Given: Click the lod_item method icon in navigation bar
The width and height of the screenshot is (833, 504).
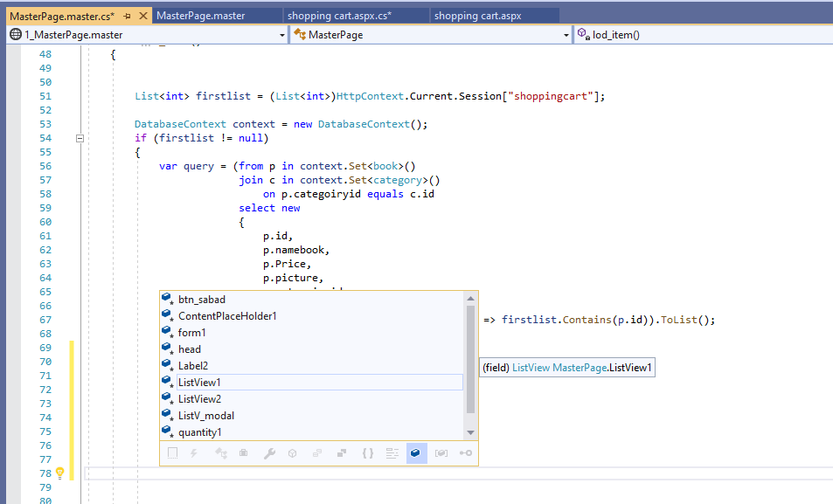Looking at the screenshot, I should [x=584, y=35].
